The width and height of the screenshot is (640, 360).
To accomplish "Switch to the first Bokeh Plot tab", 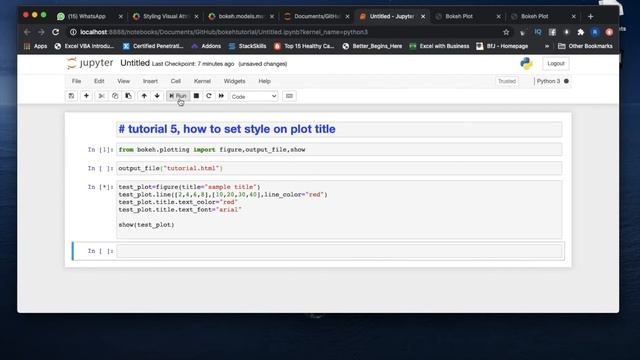I will [x=459, y=16].
